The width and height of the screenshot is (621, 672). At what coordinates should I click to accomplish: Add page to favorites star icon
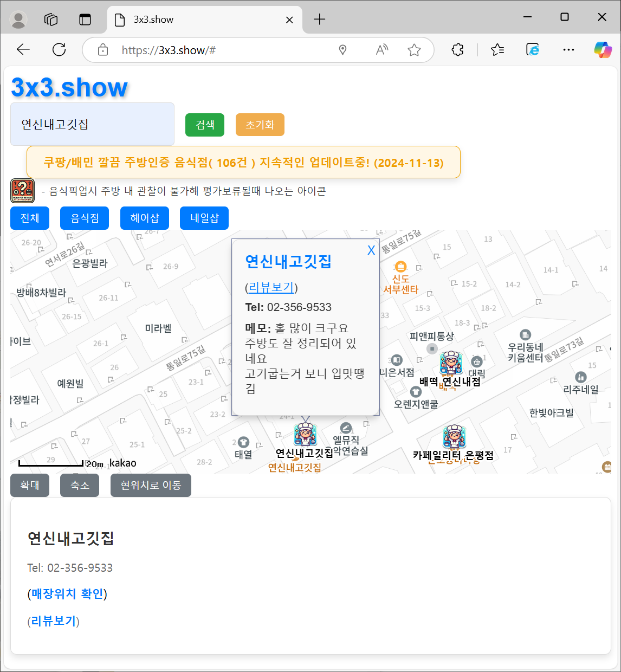coord(415,50)
